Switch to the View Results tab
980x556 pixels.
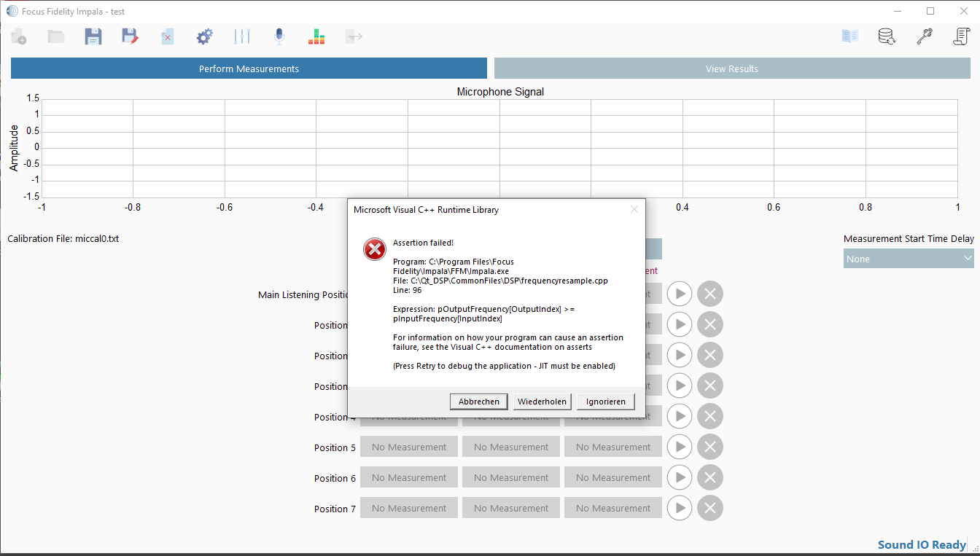click(732, 68)
